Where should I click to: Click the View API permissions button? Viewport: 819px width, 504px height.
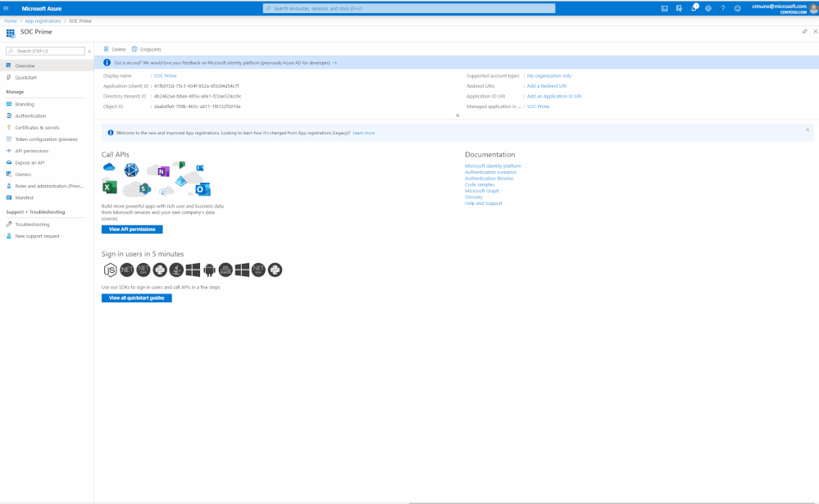(132, 229)
